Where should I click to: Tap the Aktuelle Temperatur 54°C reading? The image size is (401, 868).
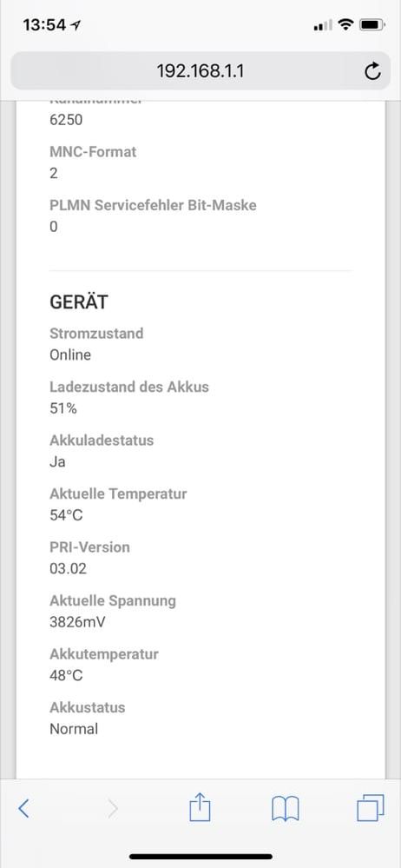(x=66, y=515)
